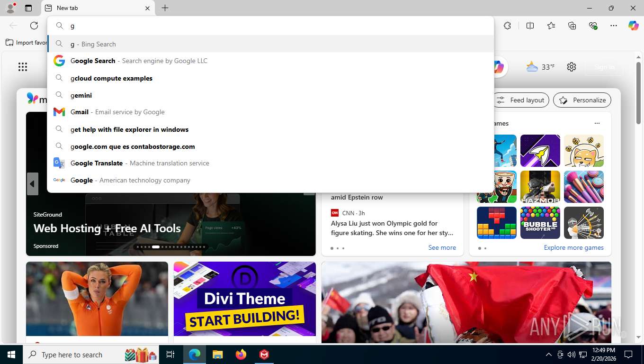Select the Google Translate suggestion
644x364 pixels.
(x=270, y=163)
